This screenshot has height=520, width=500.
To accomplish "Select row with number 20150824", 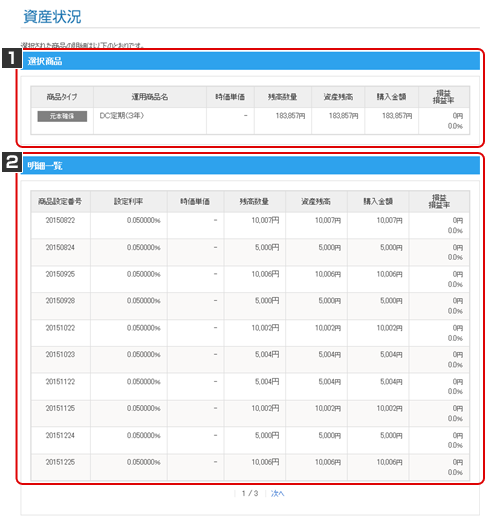I will (x=250, y=252).
